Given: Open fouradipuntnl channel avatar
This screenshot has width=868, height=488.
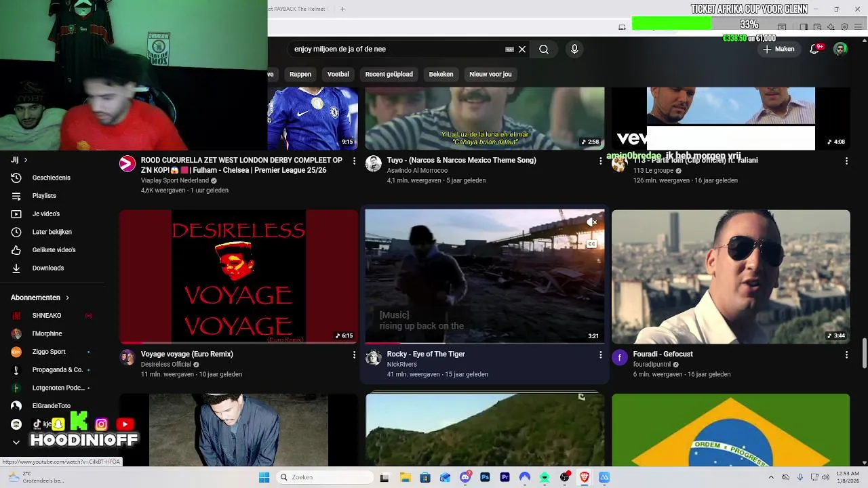Looking at the screenshot, I should tap(620, 357).
